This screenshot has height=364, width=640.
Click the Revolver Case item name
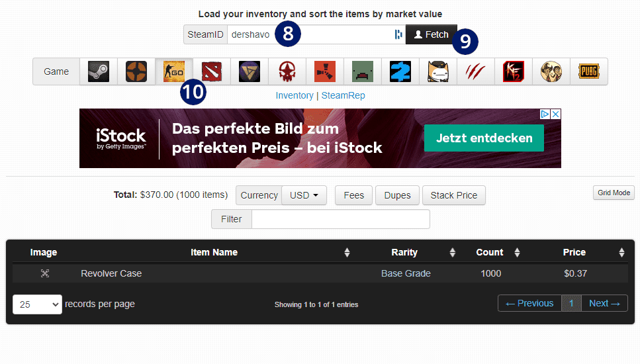click(x=111, y=273)
